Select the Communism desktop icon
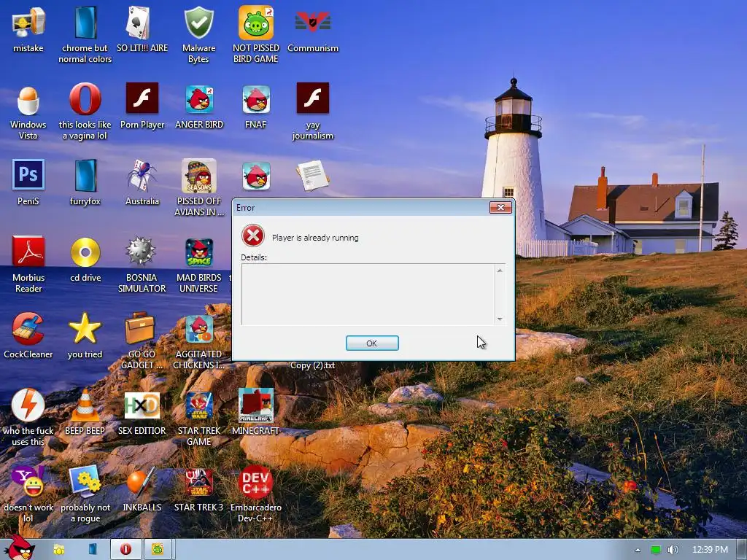The image size is (747, 560). [312, 23]
